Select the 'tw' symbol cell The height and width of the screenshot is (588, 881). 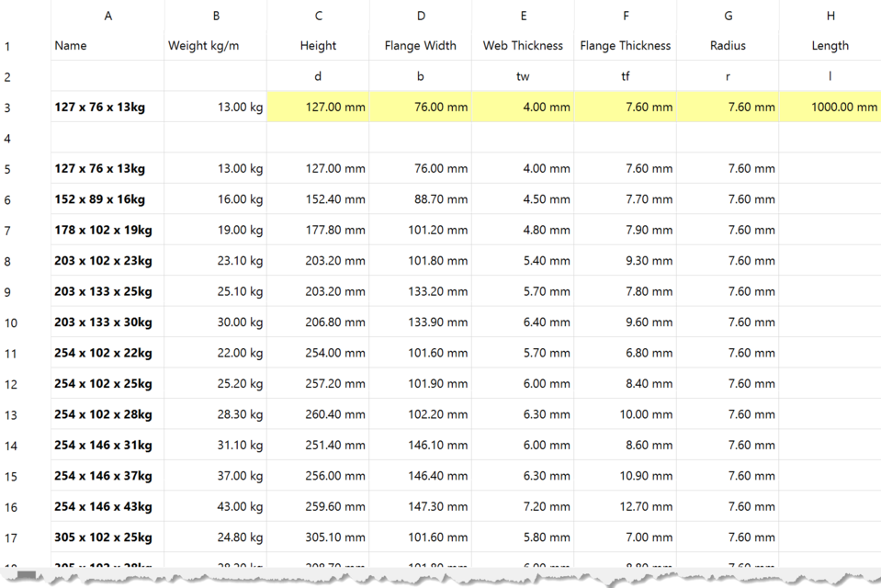tap(523, 76)
